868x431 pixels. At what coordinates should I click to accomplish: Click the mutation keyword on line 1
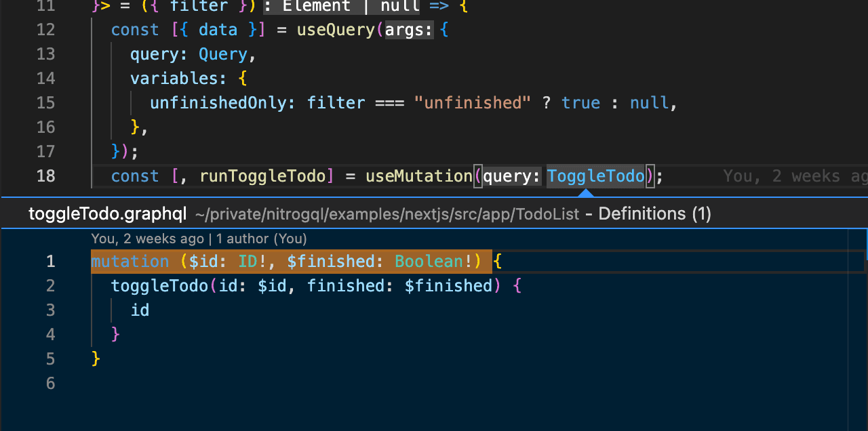[x=130, y=261]
